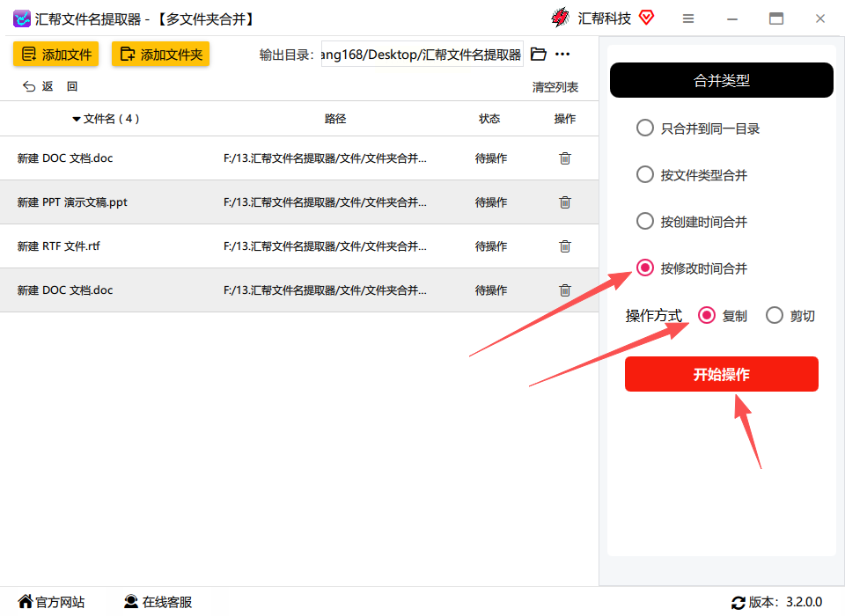Image resolution: width=845 pixels, height=616 pixels.
Task: Clear the list with 清空列表
Action: pos(555,87)
